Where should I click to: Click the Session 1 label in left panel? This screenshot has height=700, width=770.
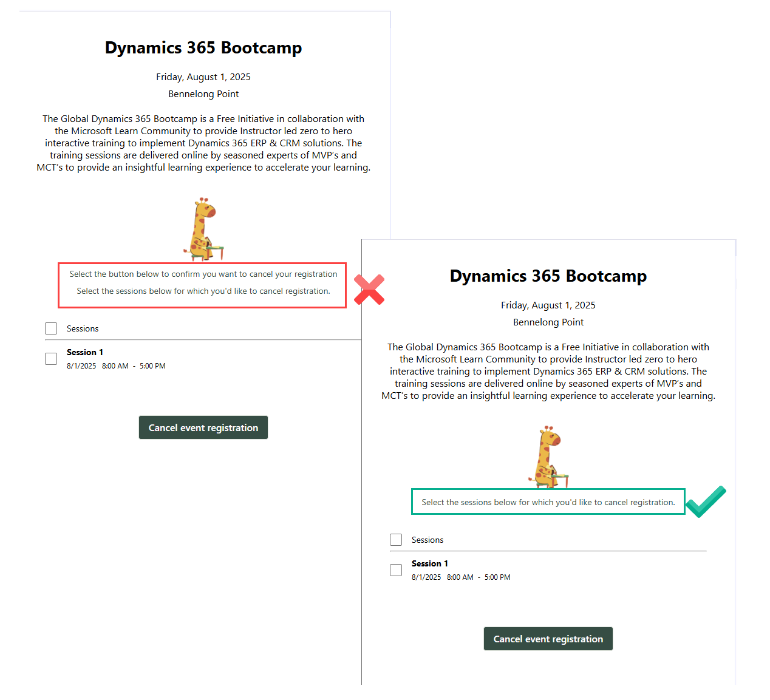click(85, 352)
